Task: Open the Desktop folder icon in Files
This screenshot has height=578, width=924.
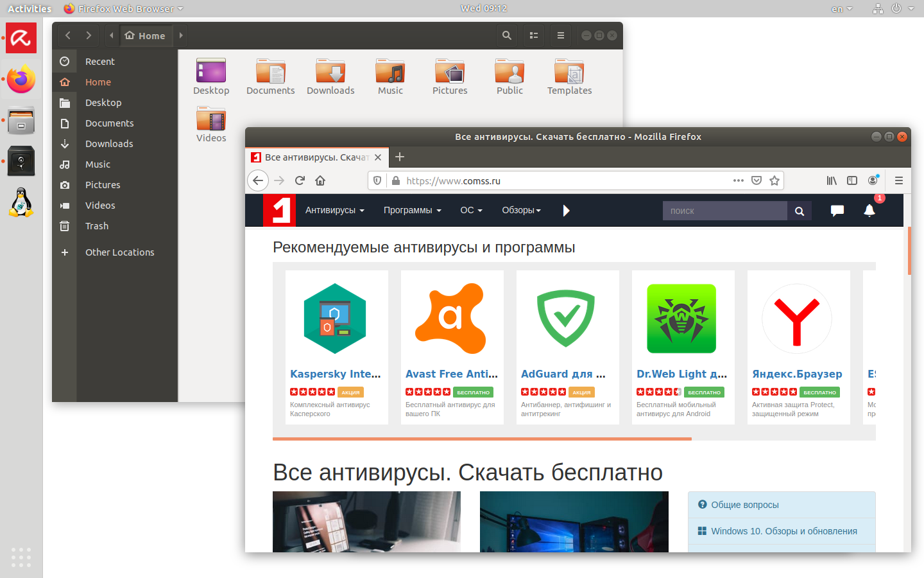Action: click(211, 77)
